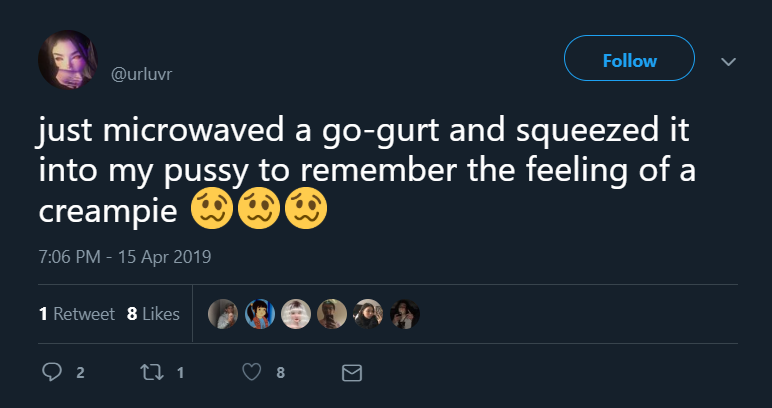Screen dimensions: 772x408
Task: Open the tweet author's profile picture
Action: coord(68,59)
